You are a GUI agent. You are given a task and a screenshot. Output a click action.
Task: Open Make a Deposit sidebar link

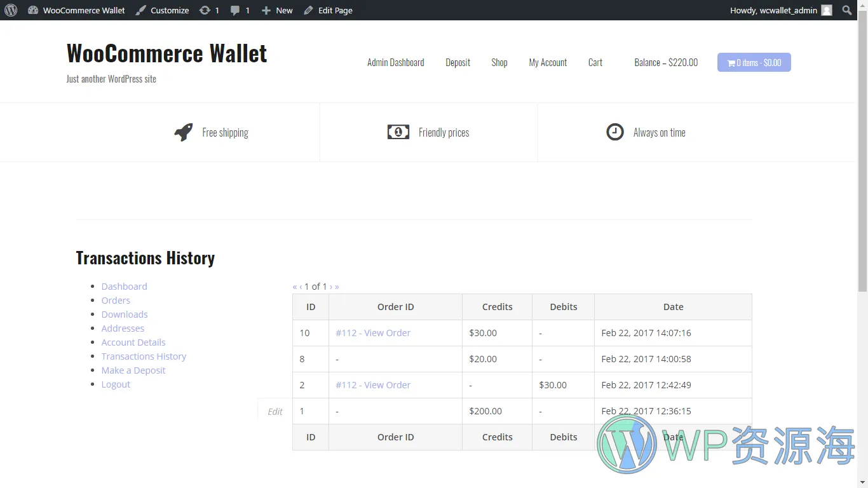click(x=133, y=370)
